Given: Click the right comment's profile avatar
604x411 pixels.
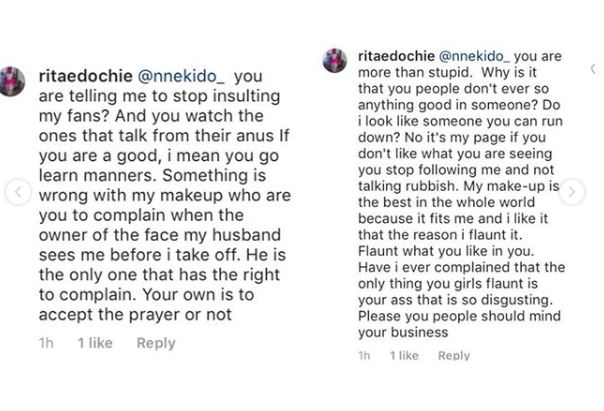Looking at the screenshot, I should (x=336, y=60).
